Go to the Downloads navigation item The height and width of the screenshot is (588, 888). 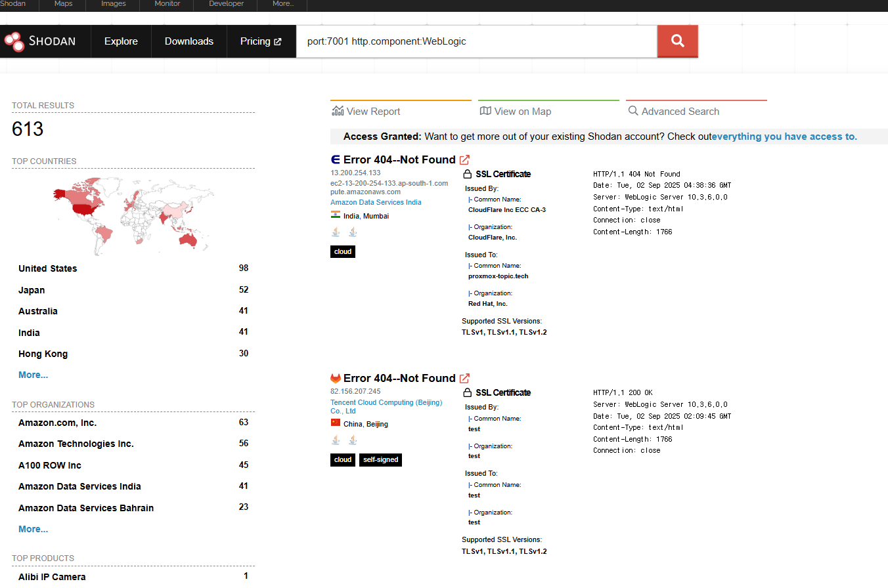pos(189,41)
